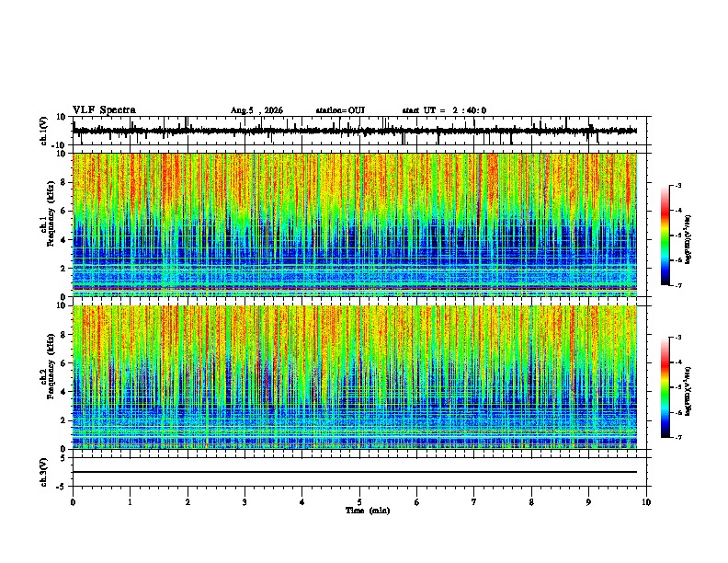Select the date text "Aug.5 , 2026"
Viewport: 728px width, 563px height.
(x=256, y=110)
